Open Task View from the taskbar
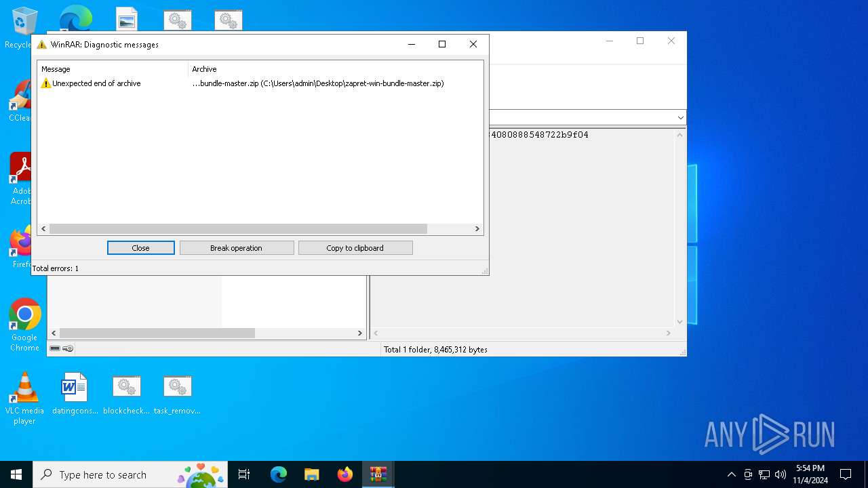The image size is (868, 488). coord(244,474)
